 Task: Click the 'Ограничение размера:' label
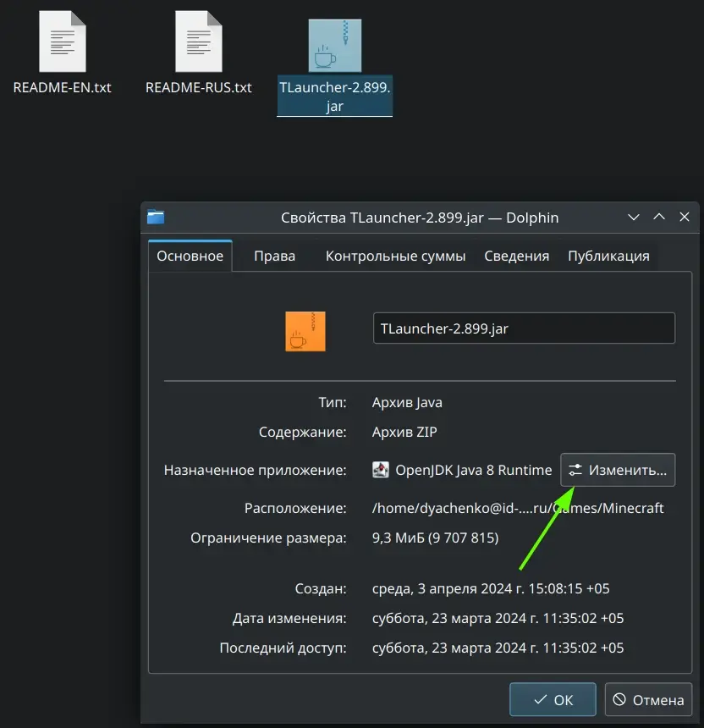[269, 538]
